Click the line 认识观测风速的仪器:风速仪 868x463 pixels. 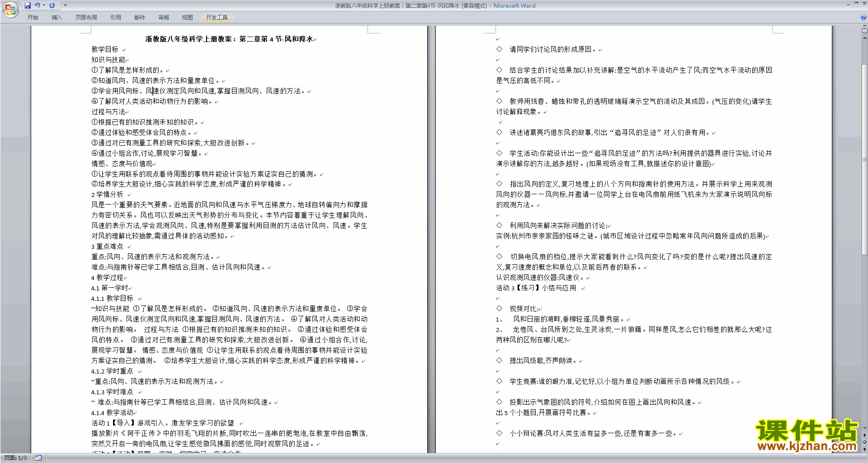click(540, 277)
